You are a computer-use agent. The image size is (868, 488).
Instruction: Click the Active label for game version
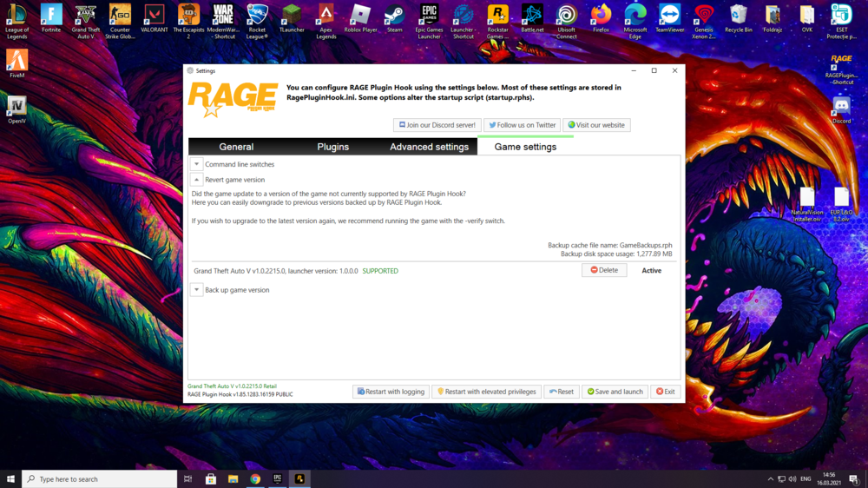click(x=652, y=270)
